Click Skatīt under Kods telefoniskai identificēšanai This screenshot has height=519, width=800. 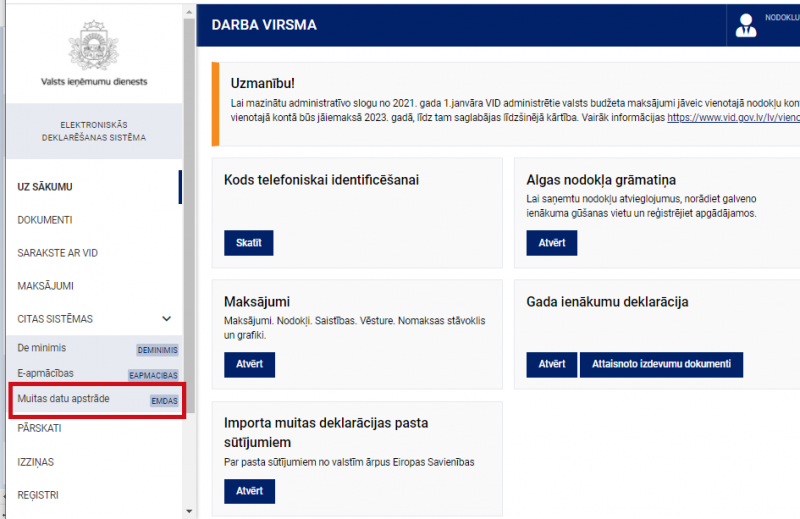click(248, 243)
